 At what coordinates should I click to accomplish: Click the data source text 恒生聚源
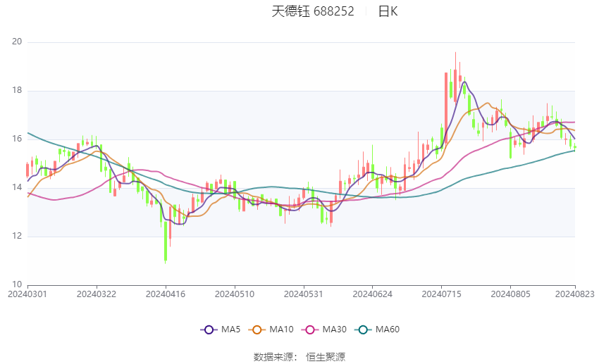point(326,357)
